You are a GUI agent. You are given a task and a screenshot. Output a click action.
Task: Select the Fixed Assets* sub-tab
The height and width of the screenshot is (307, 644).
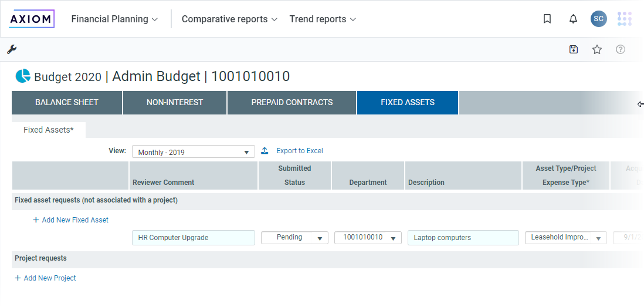point(49,130)
